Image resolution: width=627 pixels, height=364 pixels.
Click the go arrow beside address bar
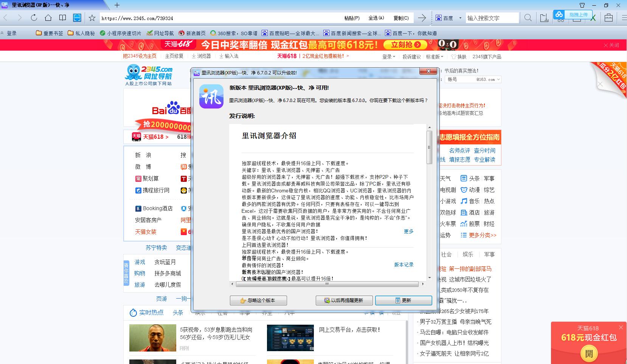point(422,18)
